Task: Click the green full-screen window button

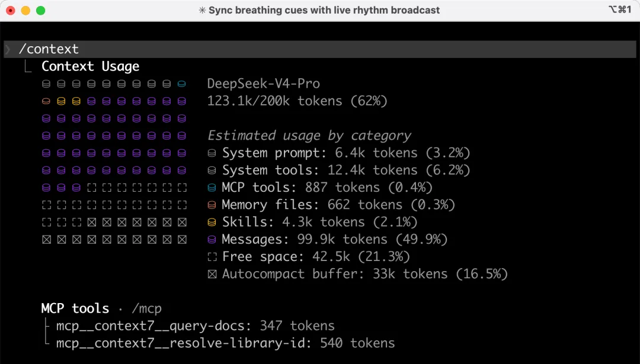Action: coord(40,10)
